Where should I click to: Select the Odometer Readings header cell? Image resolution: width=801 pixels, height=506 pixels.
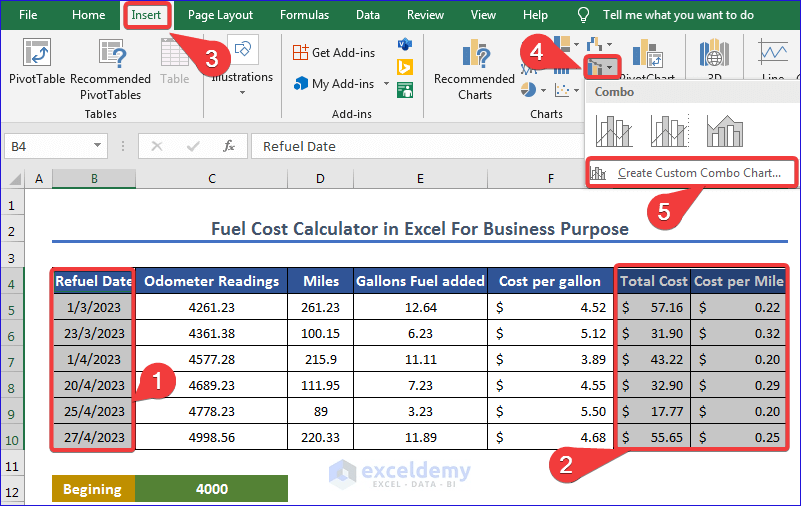(211, 281)
